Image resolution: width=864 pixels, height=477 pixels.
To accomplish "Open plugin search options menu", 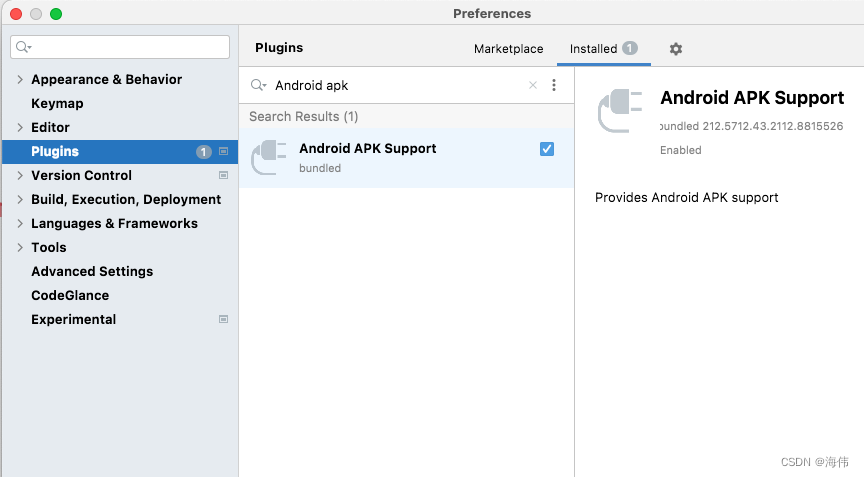I will [x=554, y=85].
